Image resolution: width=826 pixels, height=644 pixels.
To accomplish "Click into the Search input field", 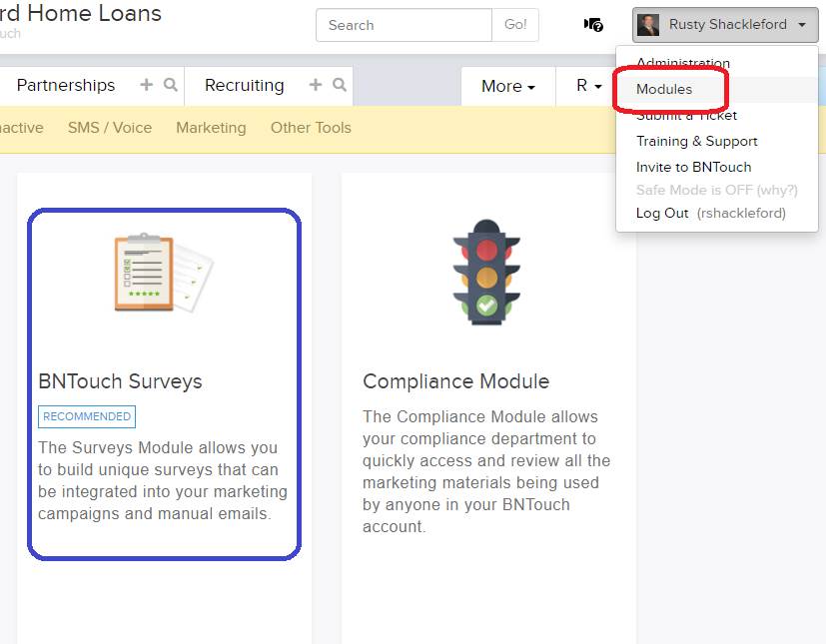I will pos(405,25).
